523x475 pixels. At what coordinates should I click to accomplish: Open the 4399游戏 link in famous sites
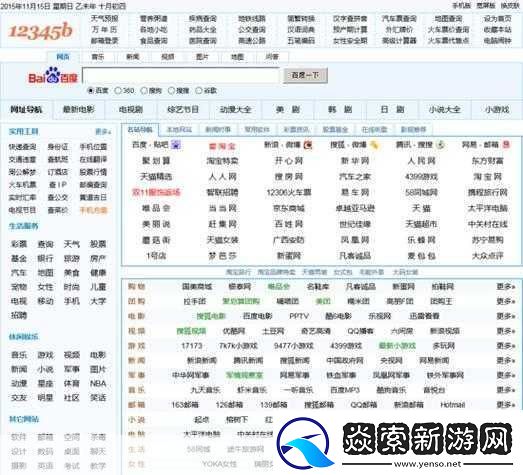(421, 176)
